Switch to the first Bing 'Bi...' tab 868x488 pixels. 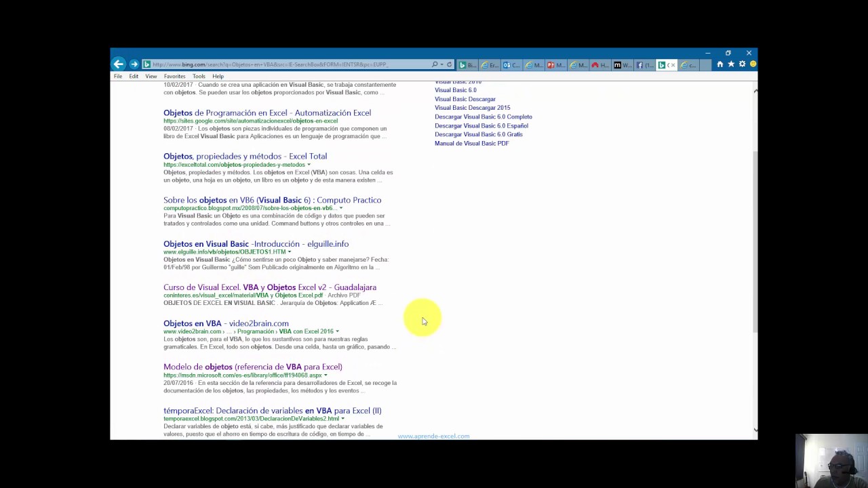(x=467, y=65)
